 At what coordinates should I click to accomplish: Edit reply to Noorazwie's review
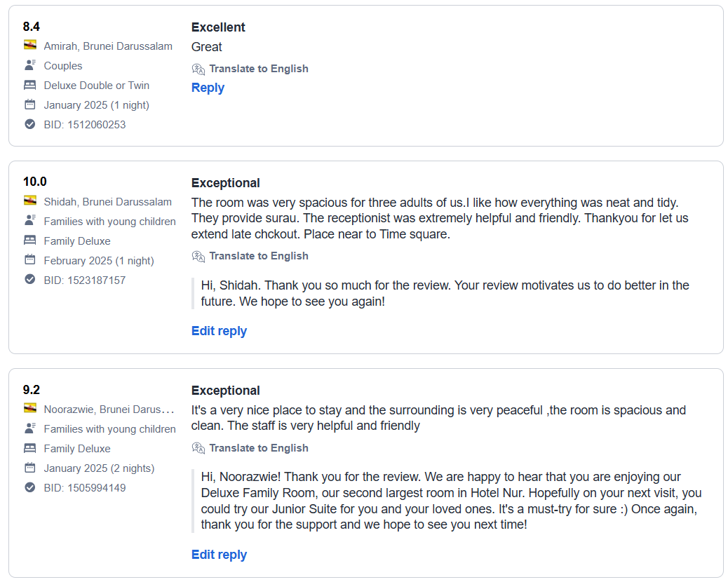(x=219, y=555)
